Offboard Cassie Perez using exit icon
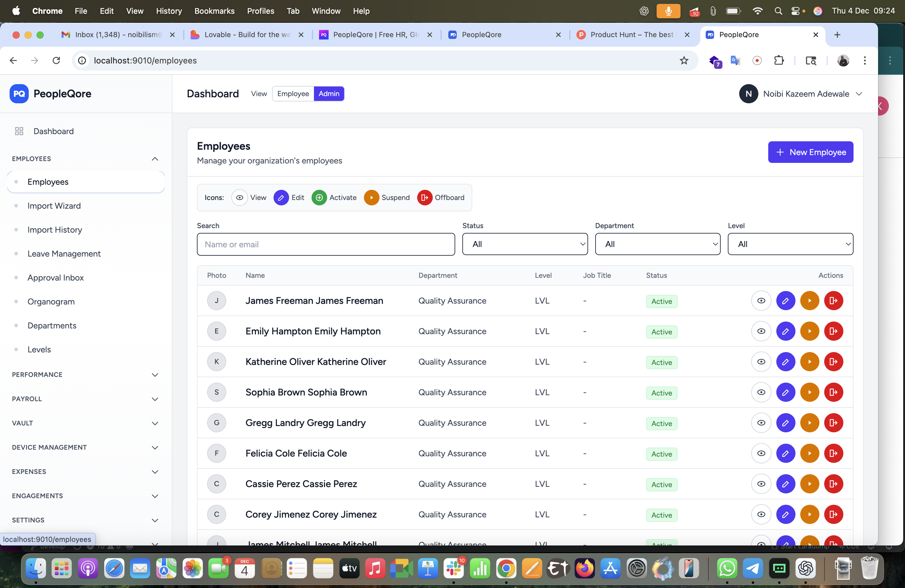The image size is (905, 588). (833, 484)
